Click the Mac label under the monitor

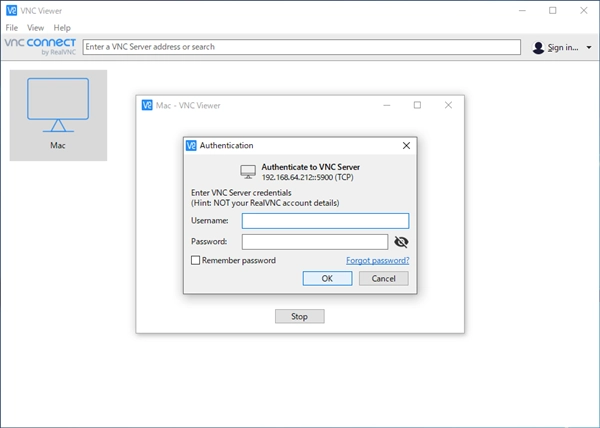58,145
